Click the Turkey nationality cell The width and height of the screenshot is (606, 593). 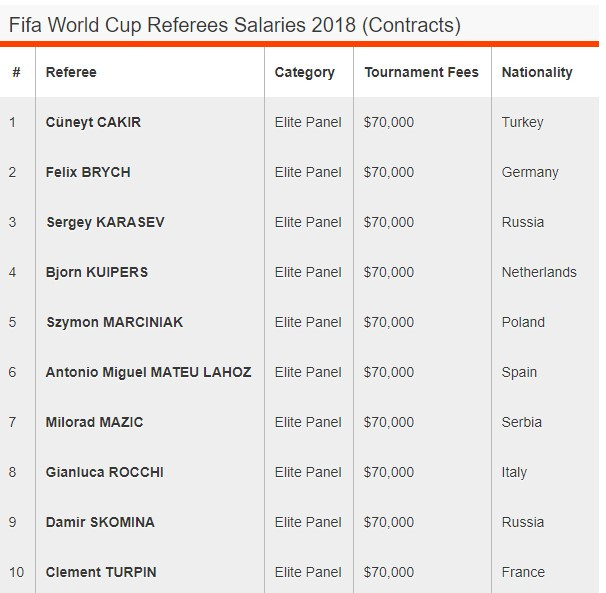tap(522, 122)
